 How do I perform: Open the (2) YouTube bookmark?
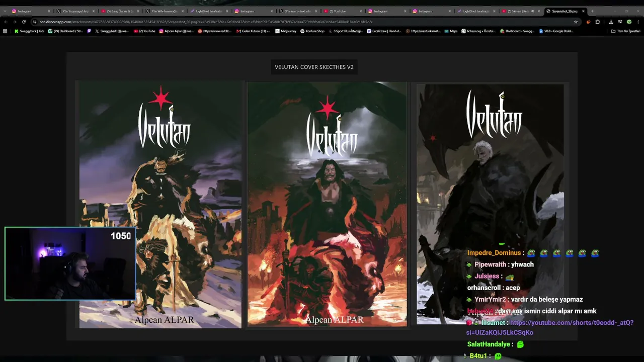tap(145, 31)
